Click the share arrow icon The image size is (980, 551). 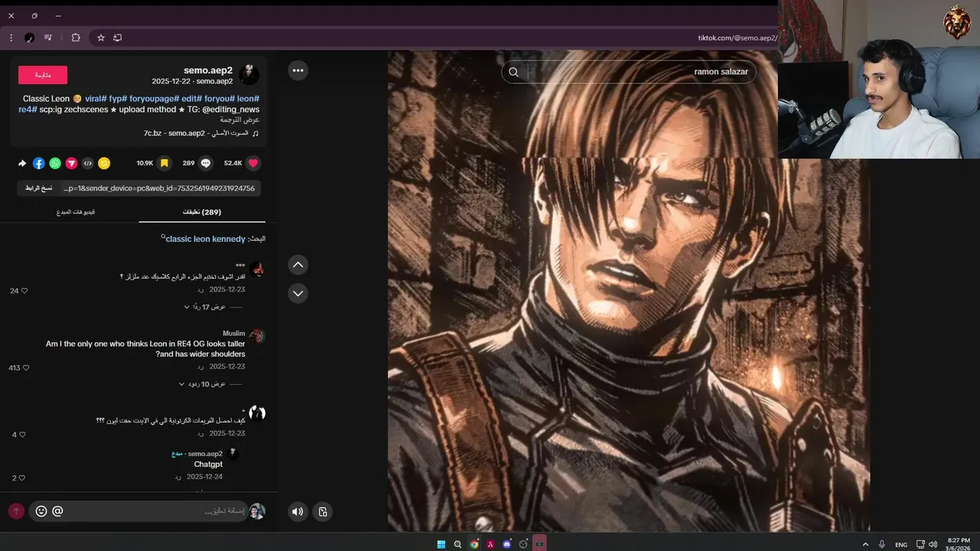tap(22, 163)
